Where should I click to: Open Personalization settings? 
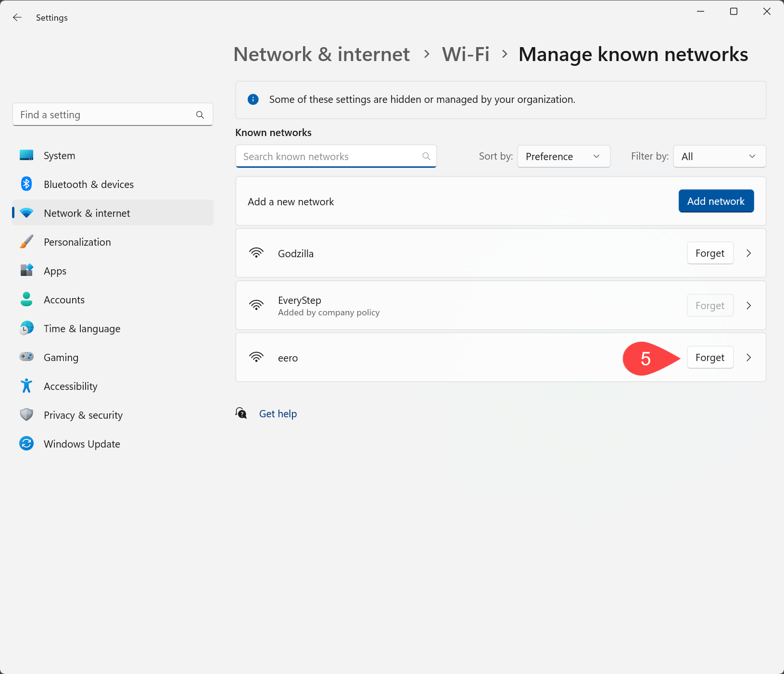pos(77,242)
